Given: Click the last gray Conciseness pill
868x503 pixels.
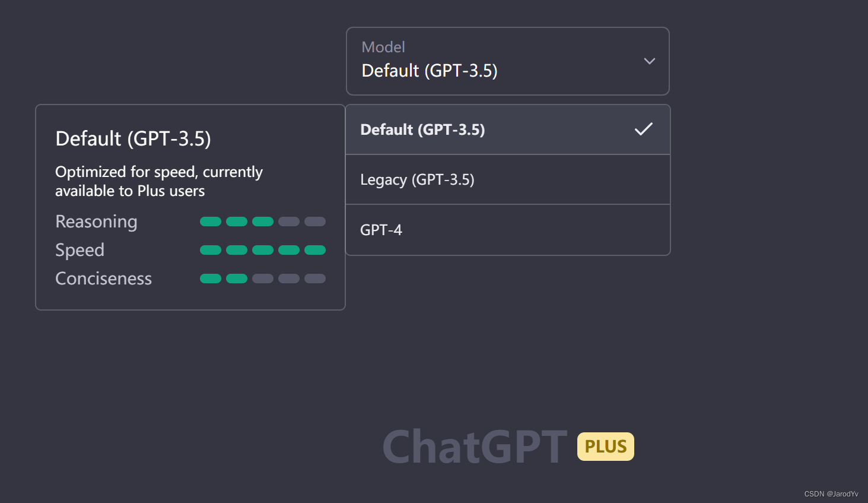Looking at the screenshot, I should pyautogui.click(x=314, y=279).
